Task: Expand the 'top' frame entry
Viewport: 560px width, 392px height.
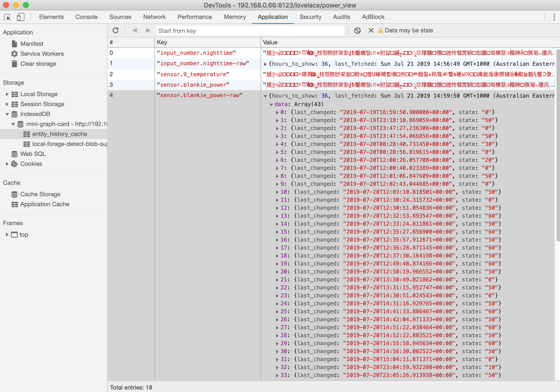Action: 6,234
